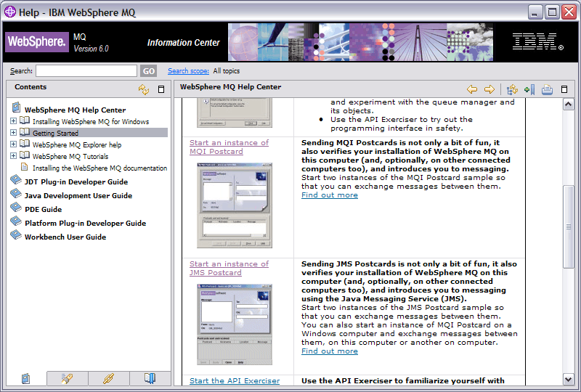Click Show in Table of Contents icon
This screenshot has height=392, width=581.
(x=512, y=89)
